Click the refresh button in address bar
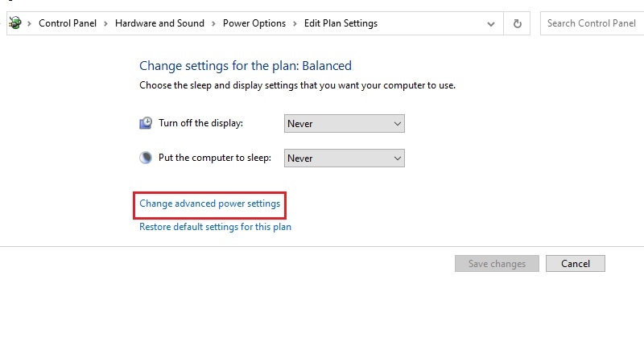The width and height of the screenshot is (644, 362). [517, 24]
